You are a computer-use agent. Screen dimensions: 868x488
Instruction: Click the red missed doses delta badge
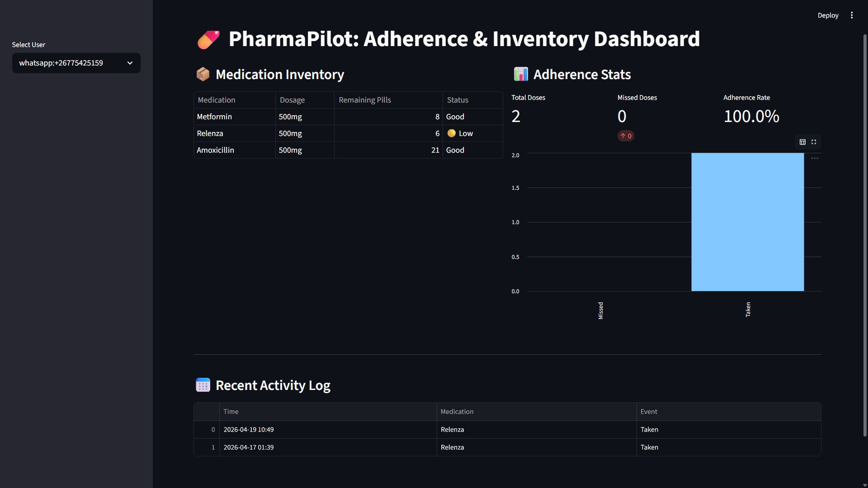[626, 136]
